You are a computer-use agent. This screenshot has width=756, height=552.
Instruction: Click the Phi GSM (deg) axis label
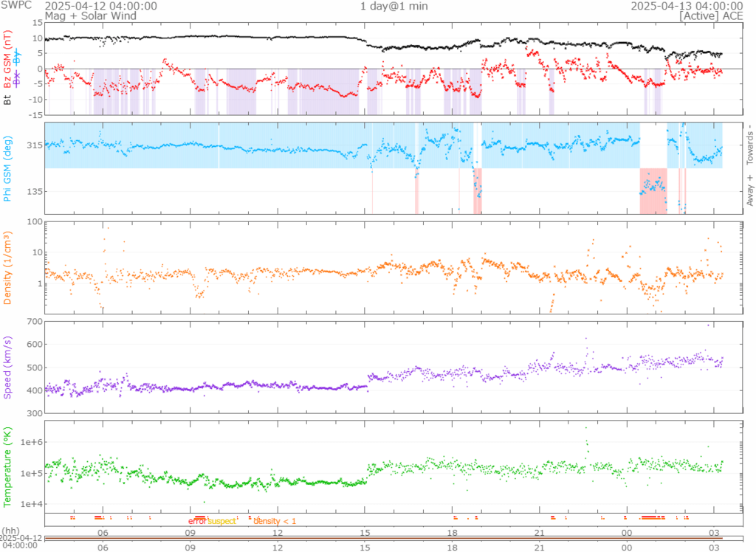pos(7,168)
